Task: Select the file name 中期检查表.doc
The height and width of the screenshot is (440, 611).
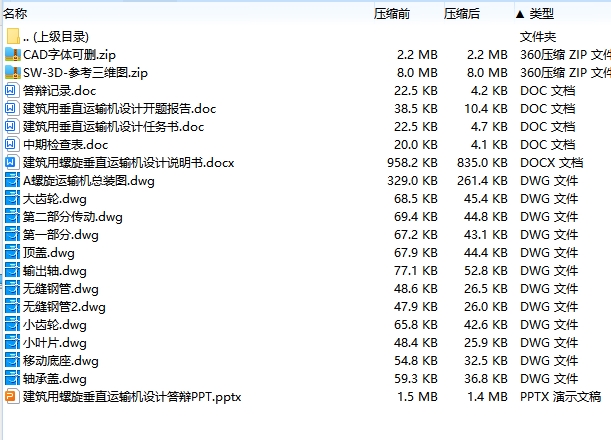Action: (65, 145)
